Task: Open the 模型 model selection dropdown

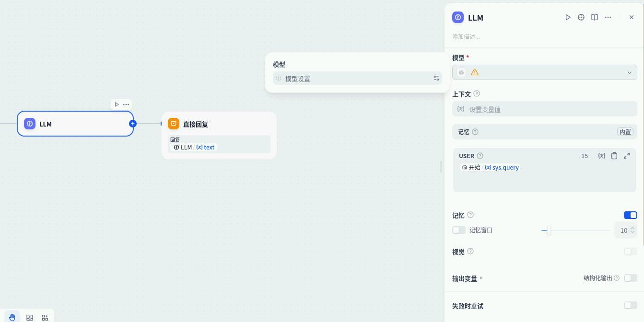Action: pos(544,72)
